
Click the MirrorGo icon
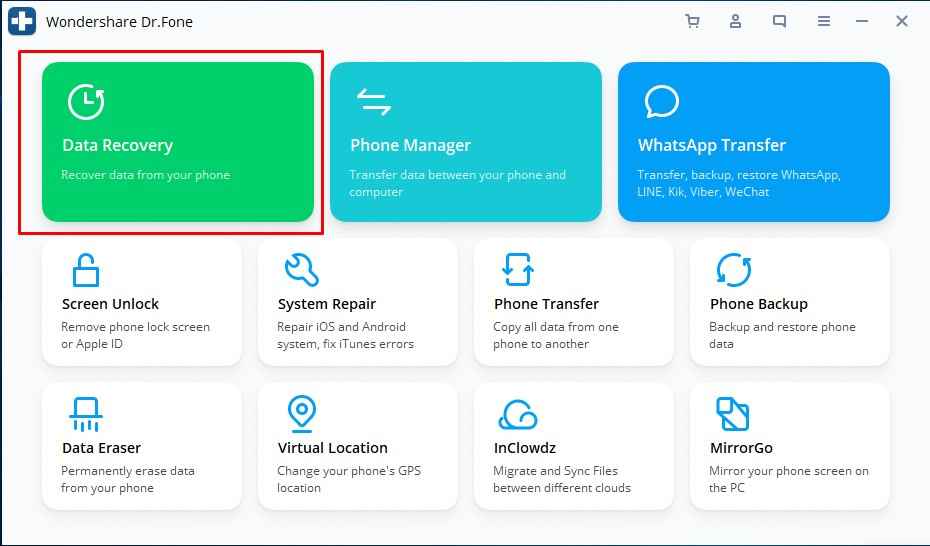point(733,414)
